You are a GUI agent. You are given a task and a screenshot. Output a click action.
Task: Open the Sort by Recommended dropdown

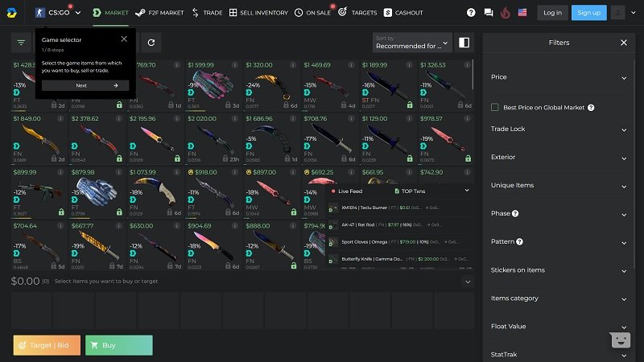tap(412, 43)
